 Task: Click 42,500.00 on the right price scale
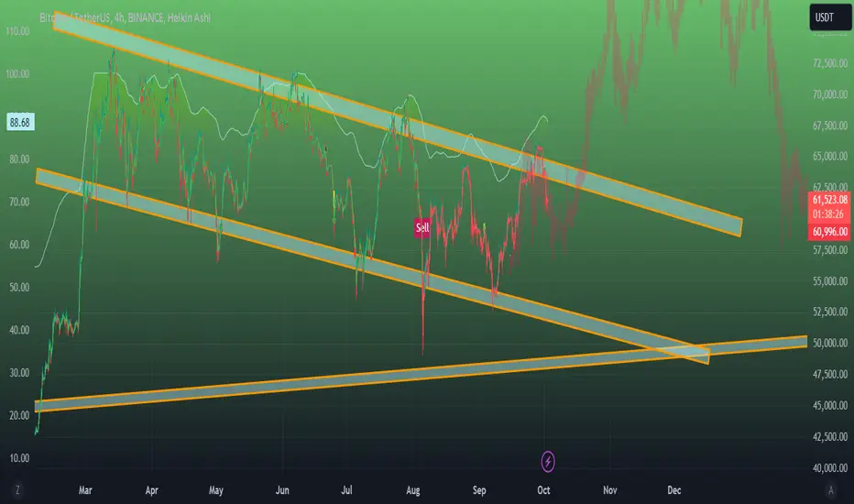pos(830,436)
